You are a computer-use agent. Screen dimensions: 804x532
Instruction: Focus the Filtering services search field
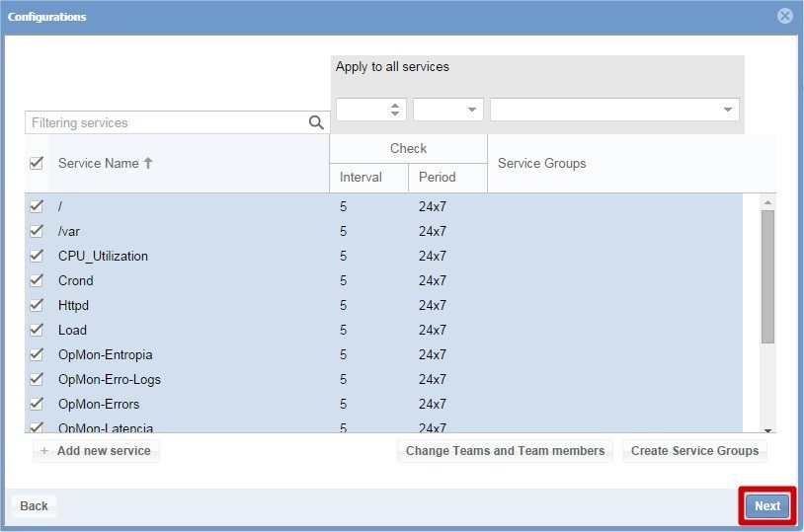click(166, 123)
